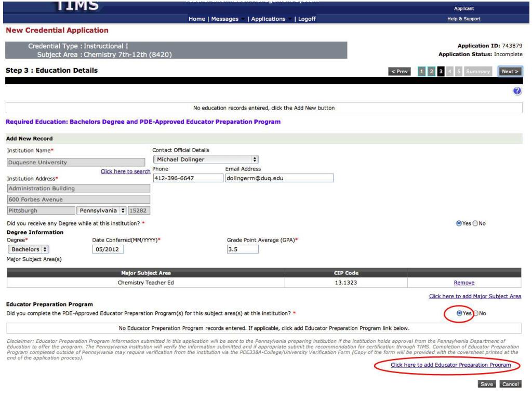Screen dimensions: 532x399
Task: Select No for degree received at institution
Action: click(x=475, y=223)
